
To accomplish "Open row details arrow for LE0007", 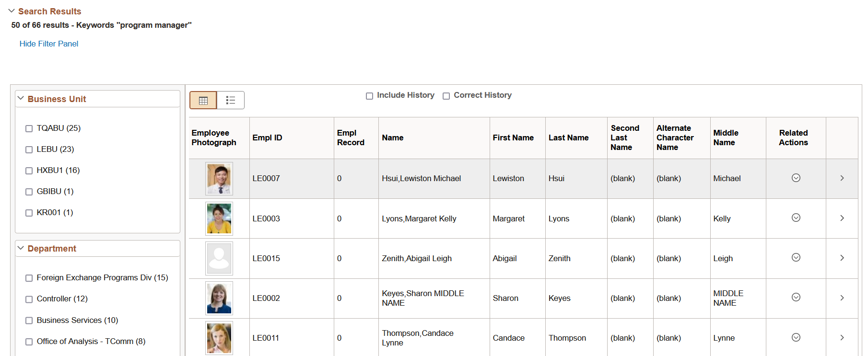I will (842, 178).
